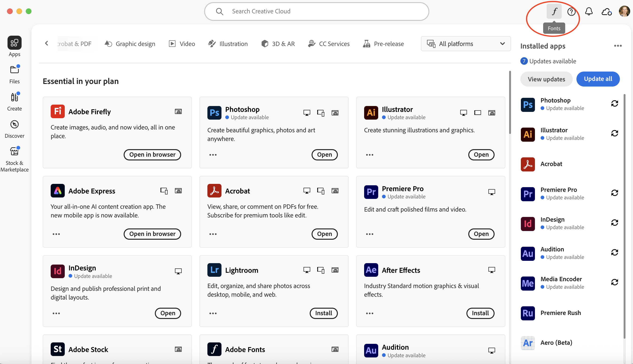Select the 3D & AR category tab
633x364 pixels.
pyautogui.click(x=278, y=44)
